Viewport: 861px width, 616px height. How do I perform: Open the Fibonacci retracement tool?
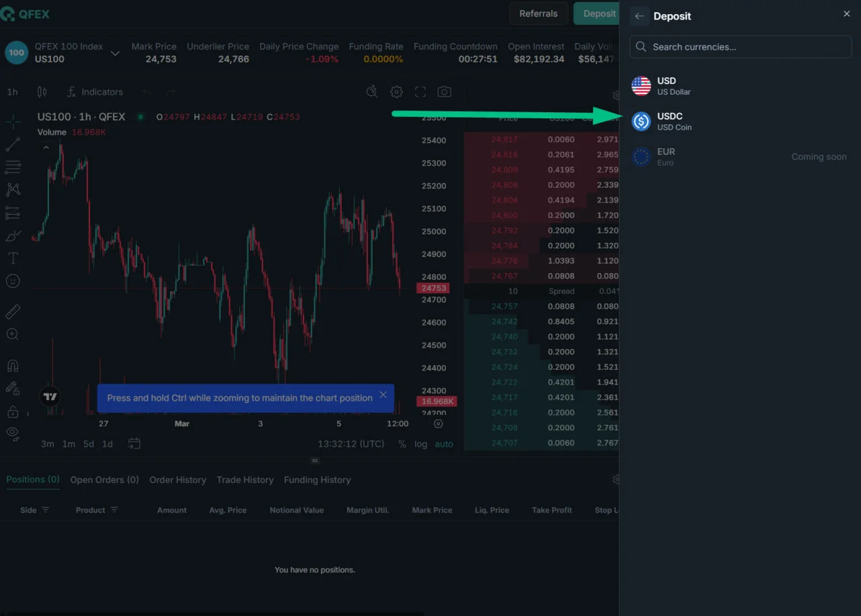13,167
